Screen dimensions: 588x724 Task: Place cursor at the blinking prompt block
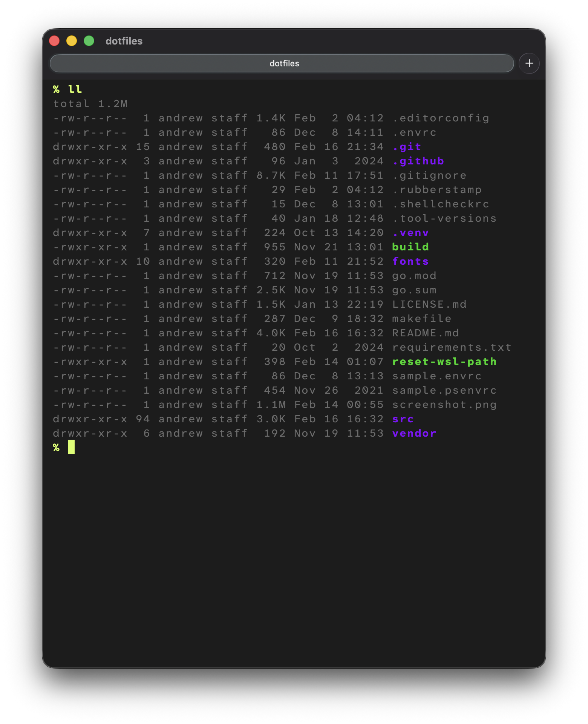71,447
